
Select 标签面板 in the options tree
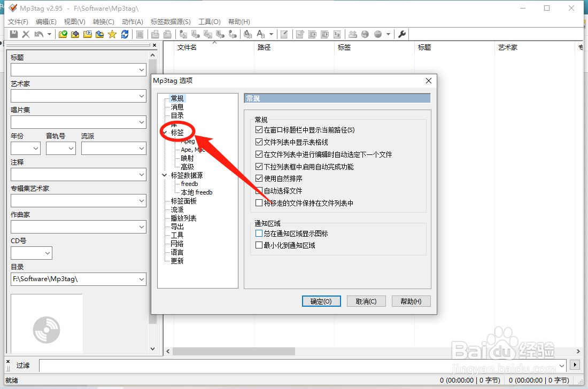[183, 201]
